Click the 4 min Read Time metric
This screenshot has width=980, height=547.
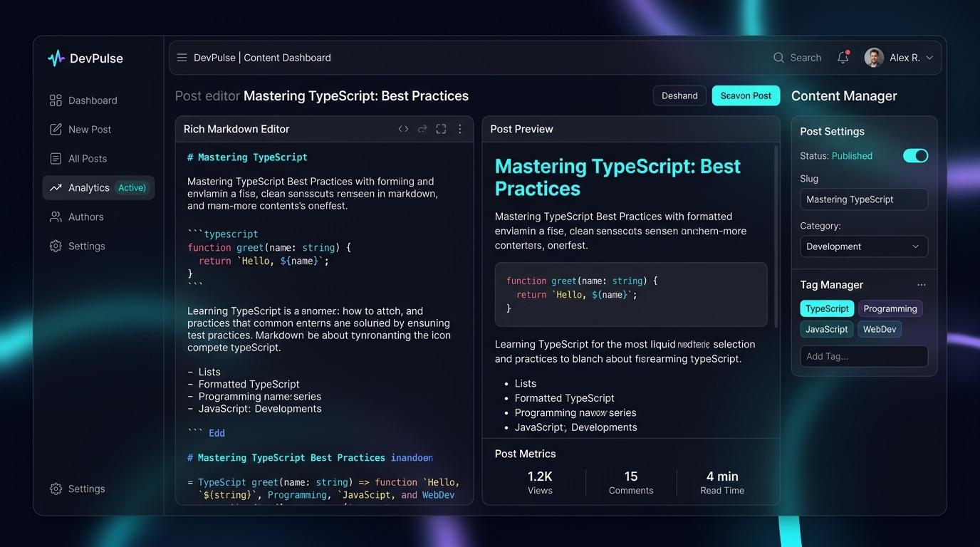[x=722, y=482]
